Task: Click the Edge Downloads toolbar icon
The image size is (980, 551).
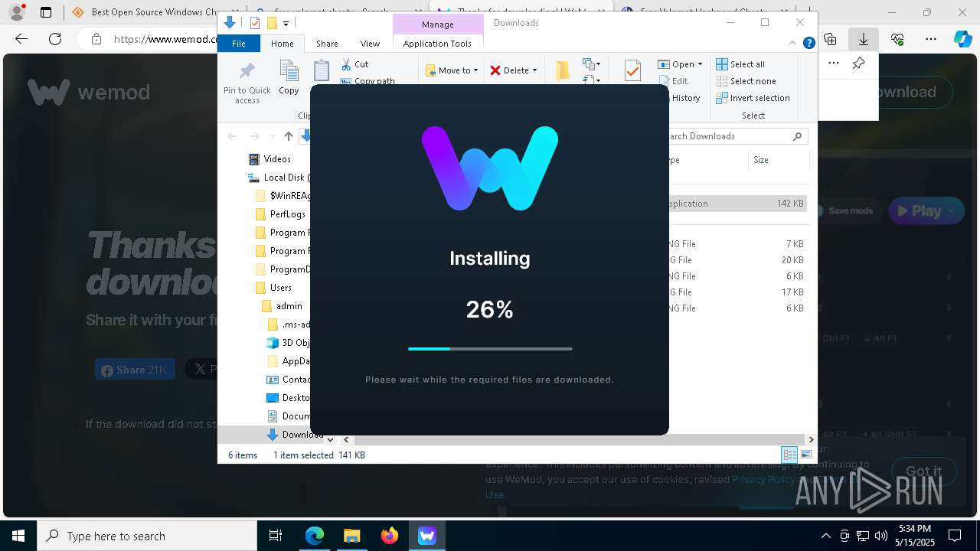Action: 863,39
